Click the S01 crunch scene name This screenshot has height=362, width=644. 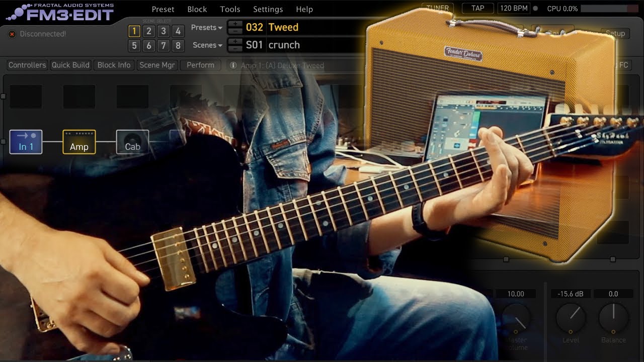(273, 45)
